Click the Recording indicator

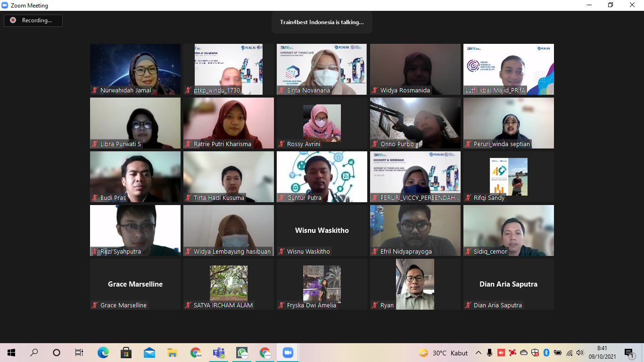(33, 20)
